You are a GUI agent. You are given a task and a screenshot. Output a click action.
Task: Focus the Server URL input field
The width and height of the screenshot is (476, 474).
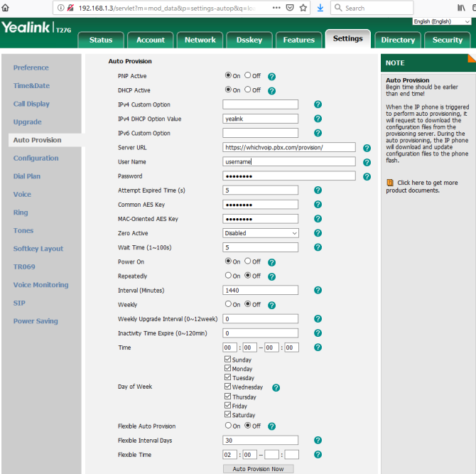(x=289, y=147)
